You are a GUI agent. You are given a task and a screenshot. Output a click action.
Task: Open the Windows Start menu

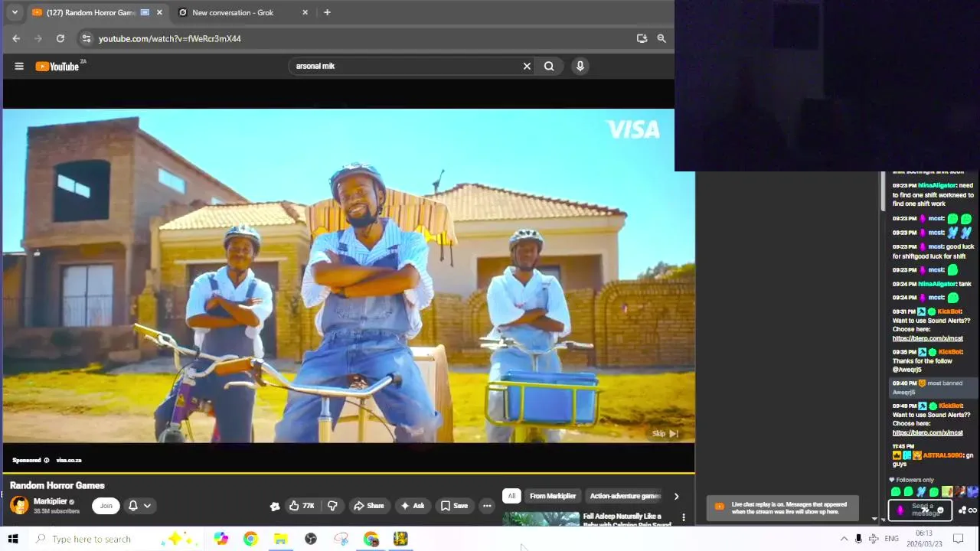pyautogui.click(x=13, y=539)
